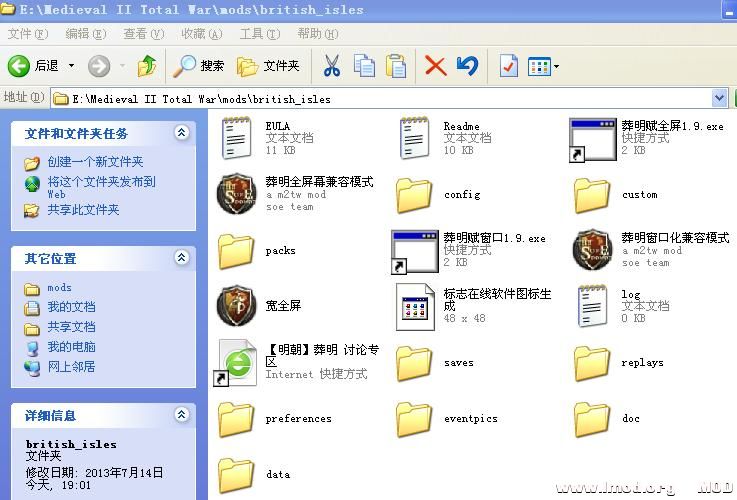This screenshot has height=500, width=737.
Task: Collapse the 详细信息 panel
Action: (181, 414)
